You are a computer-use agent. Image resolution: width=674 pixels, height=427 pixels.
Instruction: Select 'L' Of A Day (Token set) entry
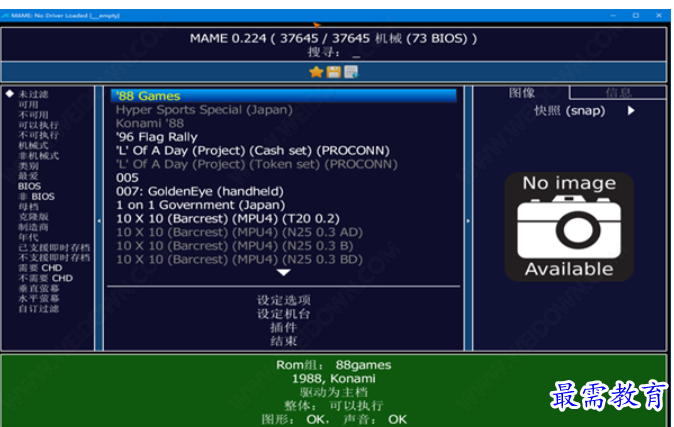tap(257, 164)
